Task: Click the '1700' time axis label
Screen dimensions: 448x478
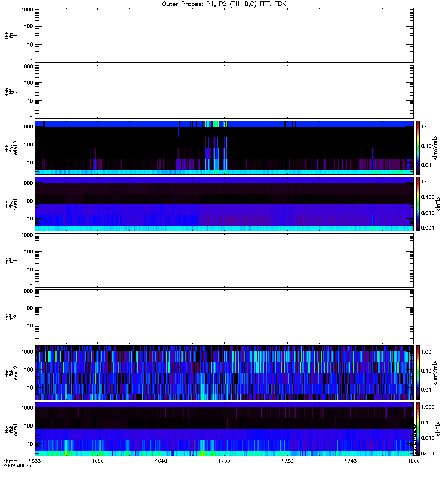Action: [x=224, y=461]
